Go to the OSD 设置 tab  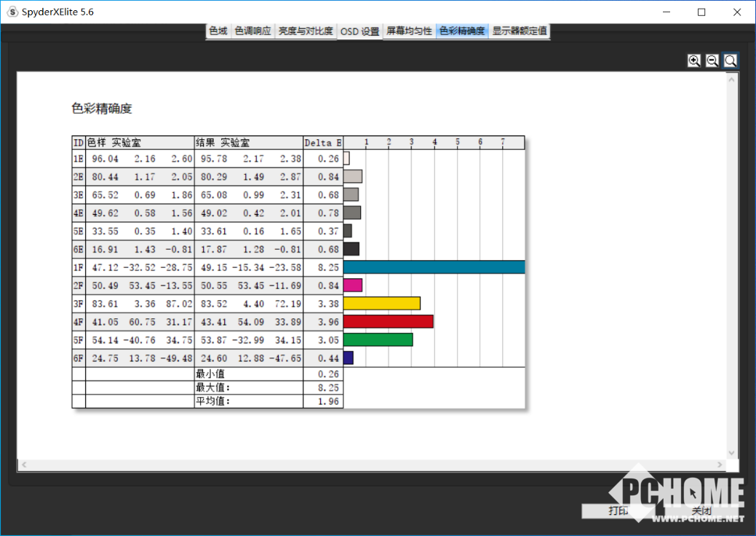click(360, 31)
